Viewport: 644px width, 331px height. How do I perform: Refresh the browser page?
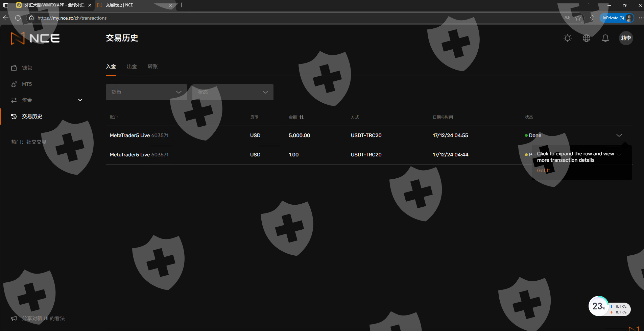pos(18,18)
